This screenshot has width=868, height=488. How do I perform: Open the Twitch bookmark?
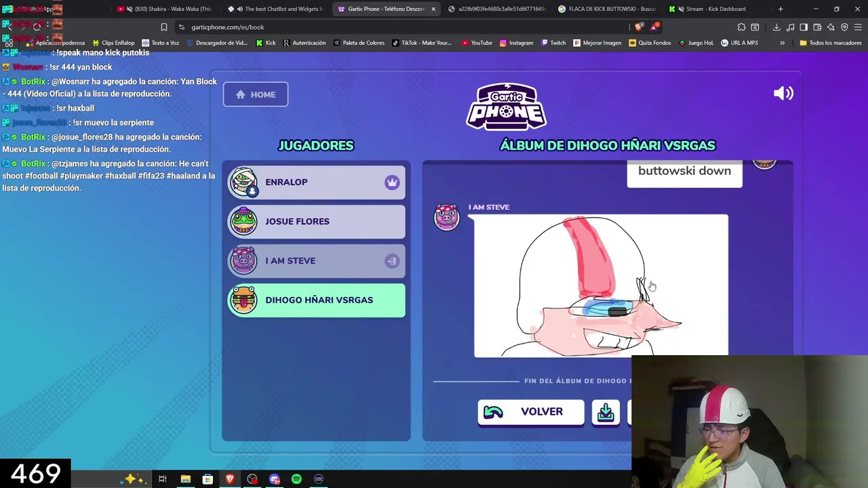(x=553, y=43)
